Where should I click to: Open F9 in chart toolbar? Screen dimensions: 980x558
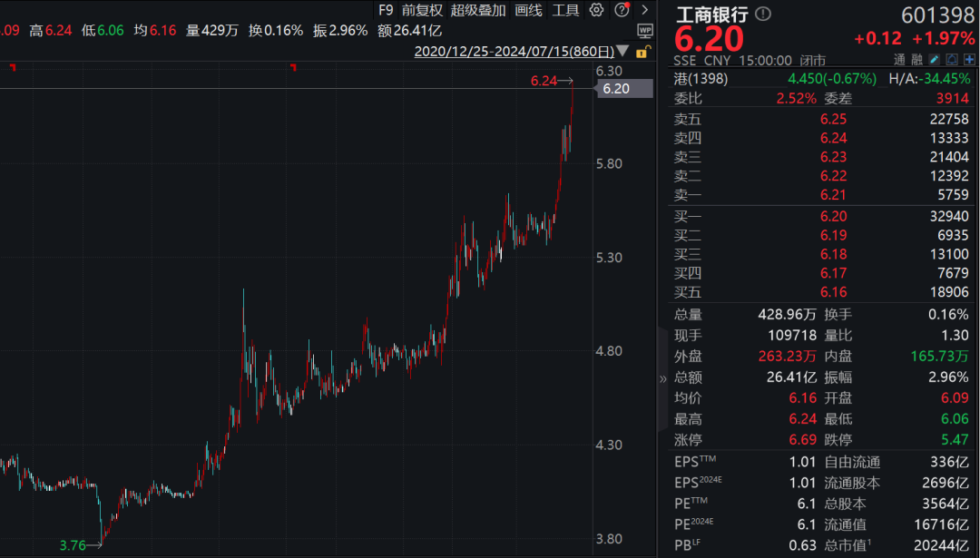pos(386,10)
